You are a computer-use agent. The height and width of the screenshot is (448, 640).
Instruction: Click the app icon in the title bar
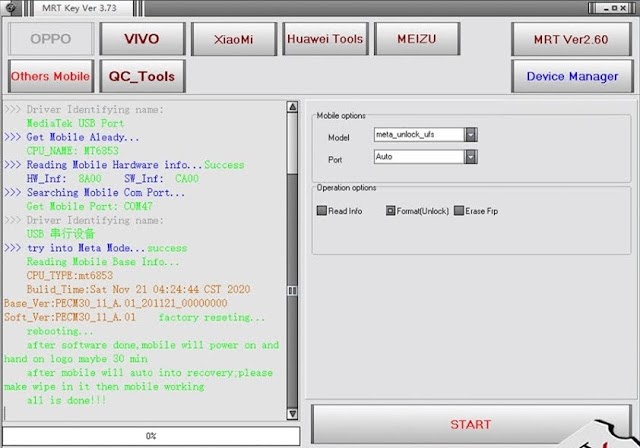point(11,8)
